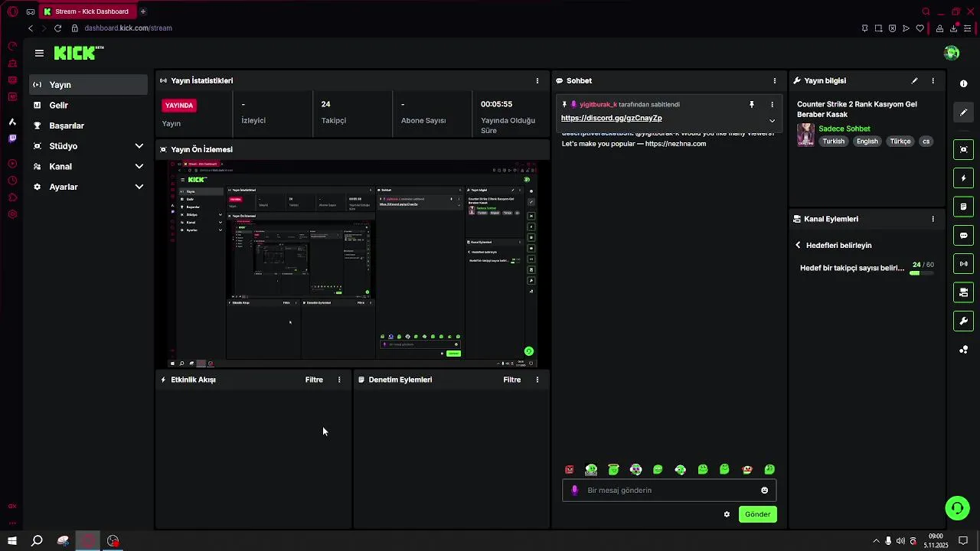
Task: Open Yayın in the sidebar
Action: (x=88, y=85)
